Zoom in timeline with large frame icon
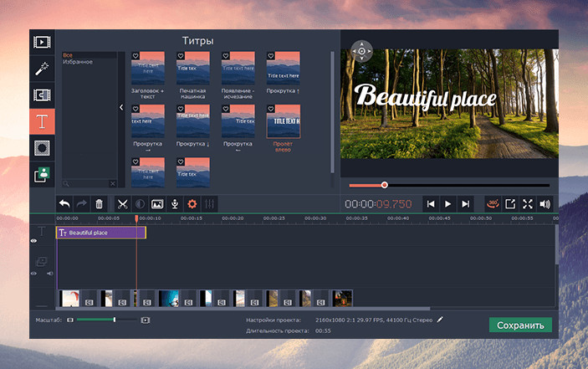The image size is (588, 369). (x=146, y=320)
